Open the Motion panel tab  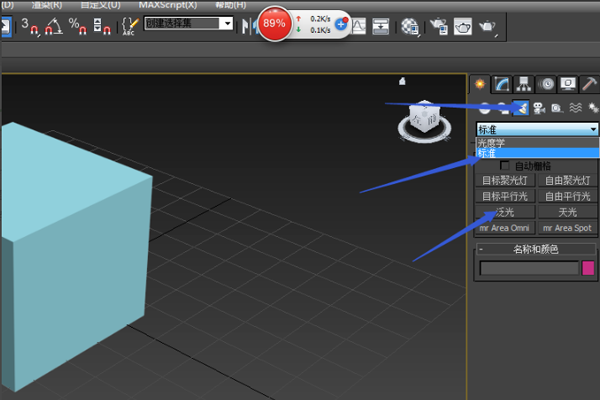pyautogui.click(x=546, y=84)
